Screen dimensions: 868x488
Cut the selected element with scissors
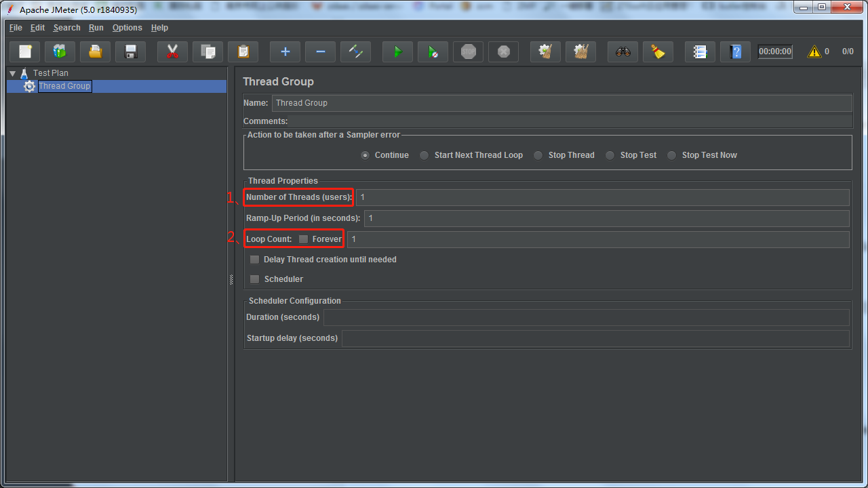pyautogui.click(x=172, y=52)
